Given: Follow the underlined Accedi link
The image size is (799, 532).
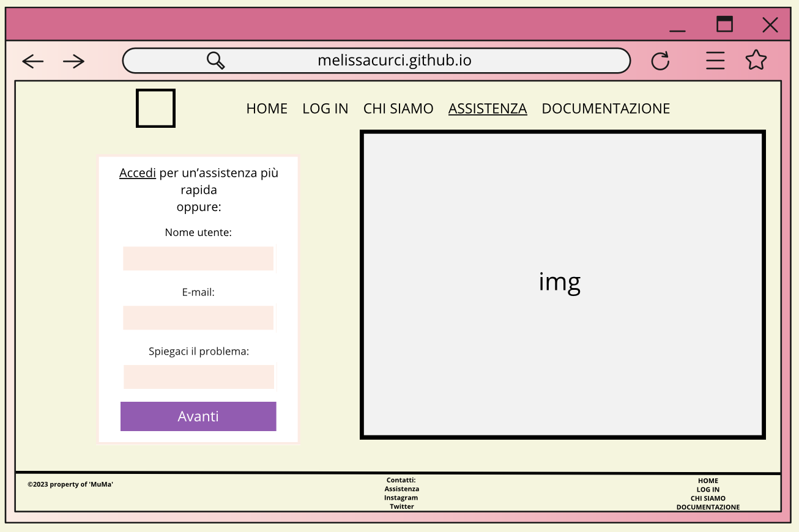Looking at the screenshot, I should click(x=138, y=173).
